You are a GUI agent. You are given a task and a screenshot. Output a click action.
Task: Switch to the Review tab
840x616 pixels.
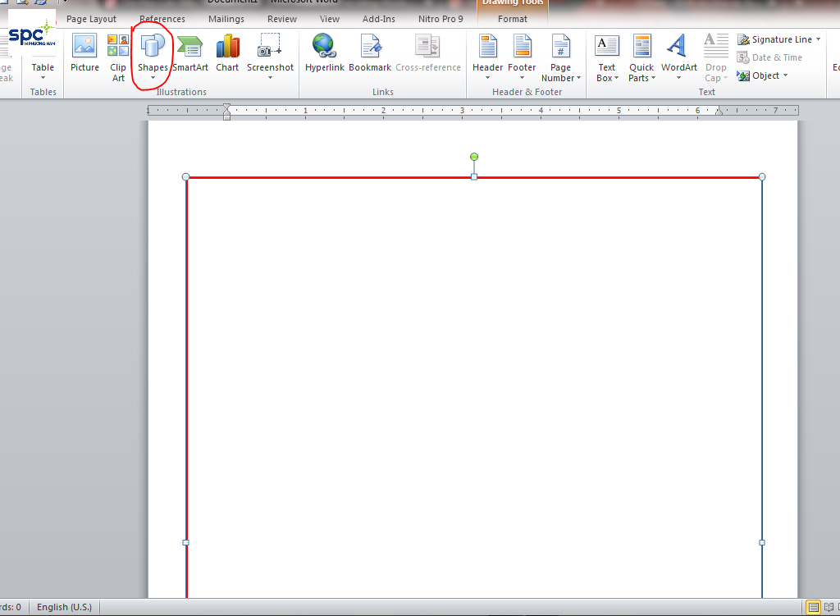[282, 19]
